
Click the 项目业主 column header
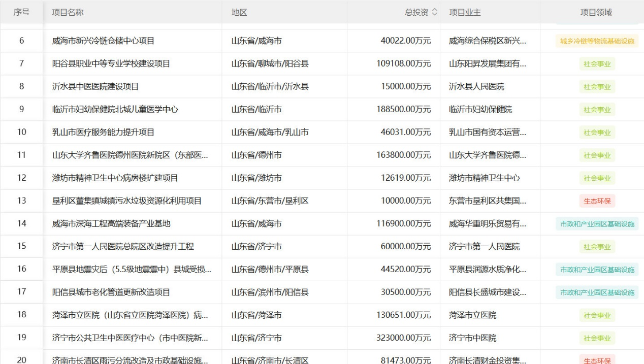pyautogui.click(x=465, y=13)
